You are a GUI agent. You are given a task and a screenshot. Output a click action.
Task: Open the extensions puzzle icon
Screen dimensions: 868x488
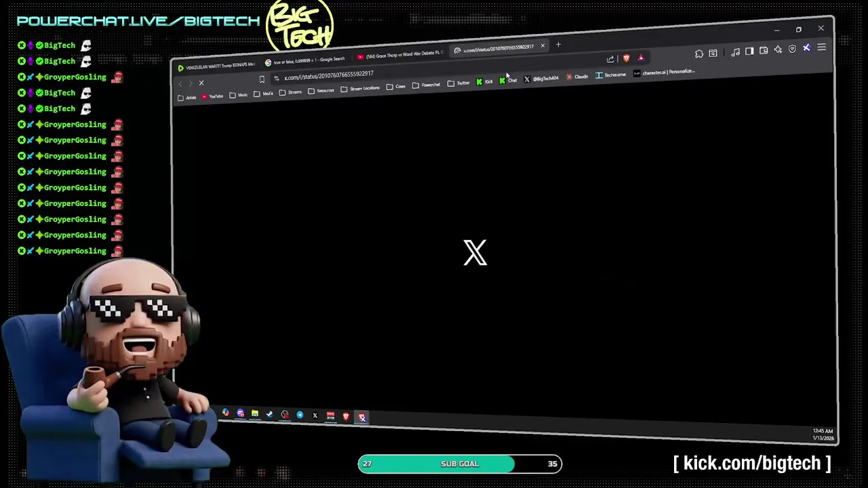coord(699,54)
